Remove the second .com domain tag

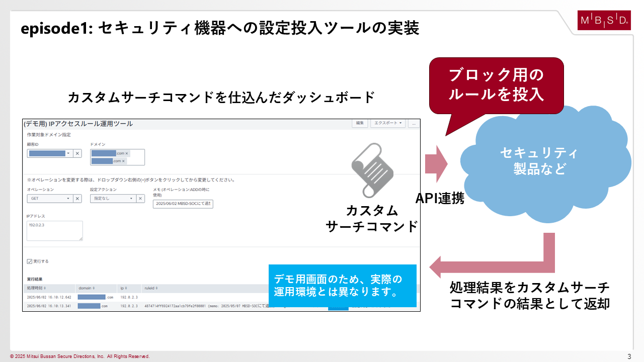pos(124,161)
